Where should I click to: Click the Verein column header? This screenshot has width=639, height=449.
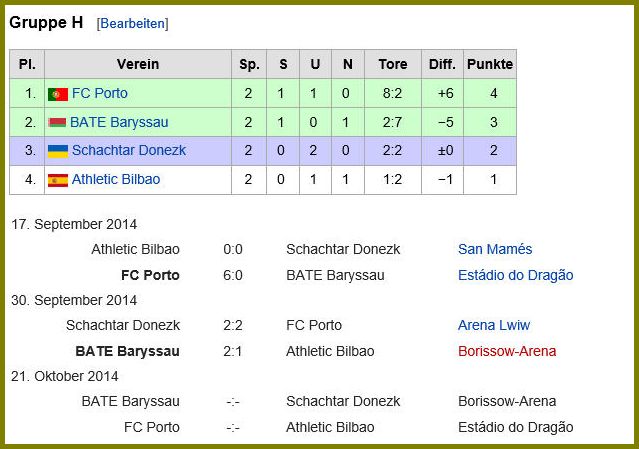[138, 64]
